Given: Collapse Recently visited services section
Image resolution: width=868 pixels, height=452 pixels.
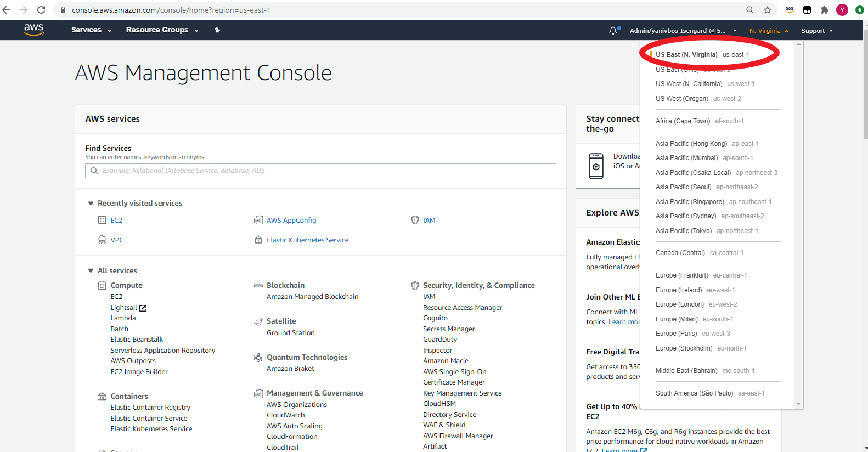Looking at the screenshot, I should point(91,204).
